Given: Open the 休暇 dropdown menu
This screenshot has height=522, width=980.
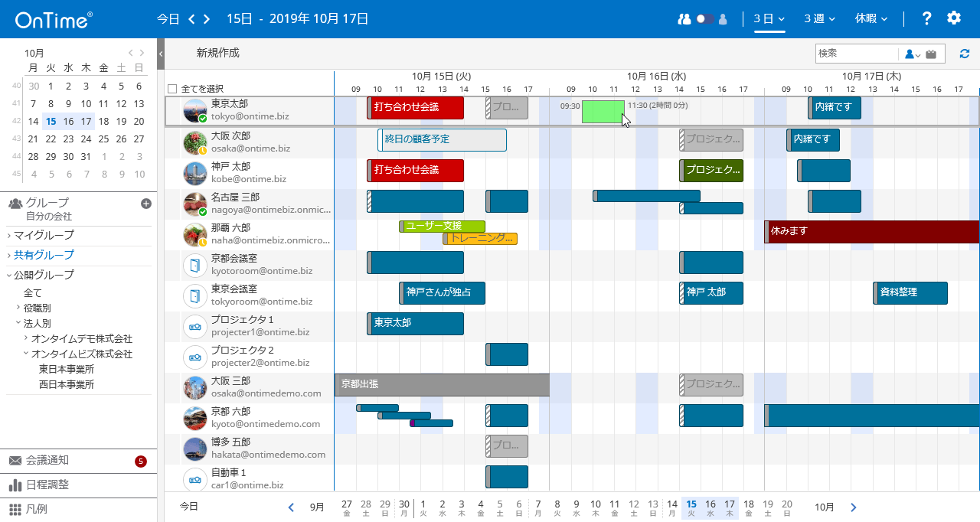Looking at the screenshot, I should [x=871, y=18].
